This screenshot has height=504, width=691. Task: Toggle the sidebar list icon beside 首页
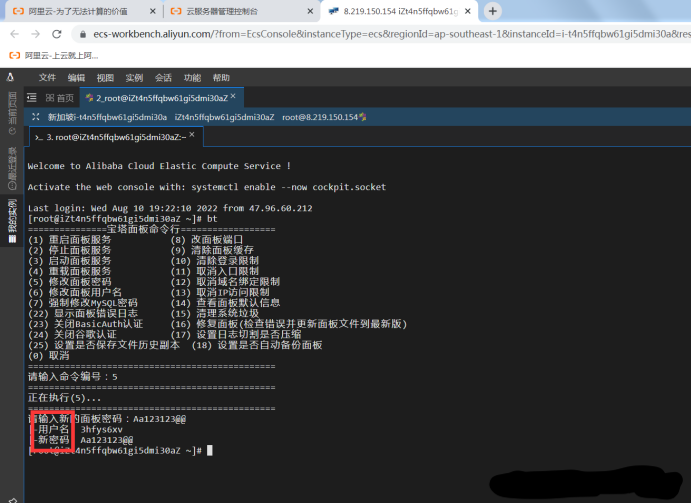point(32,97)
